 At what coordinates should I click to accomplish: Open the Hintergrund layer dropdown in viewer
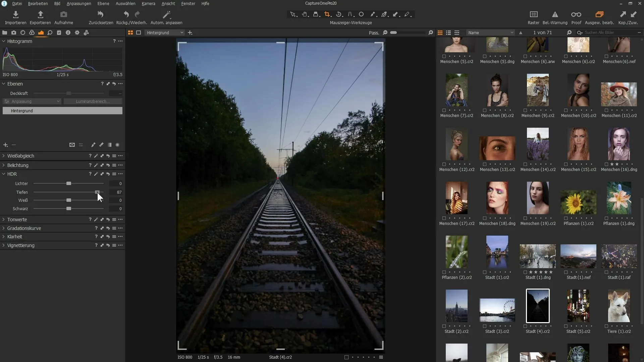click(165, 33)
